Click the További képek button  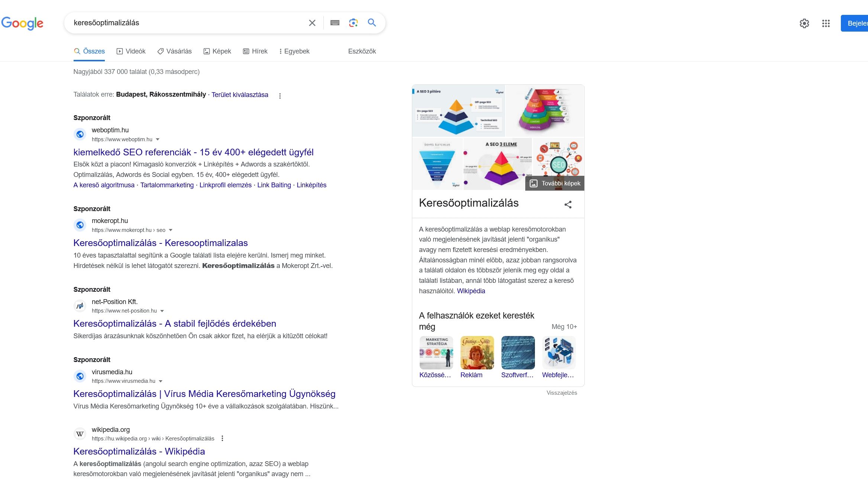coord(555,183)
